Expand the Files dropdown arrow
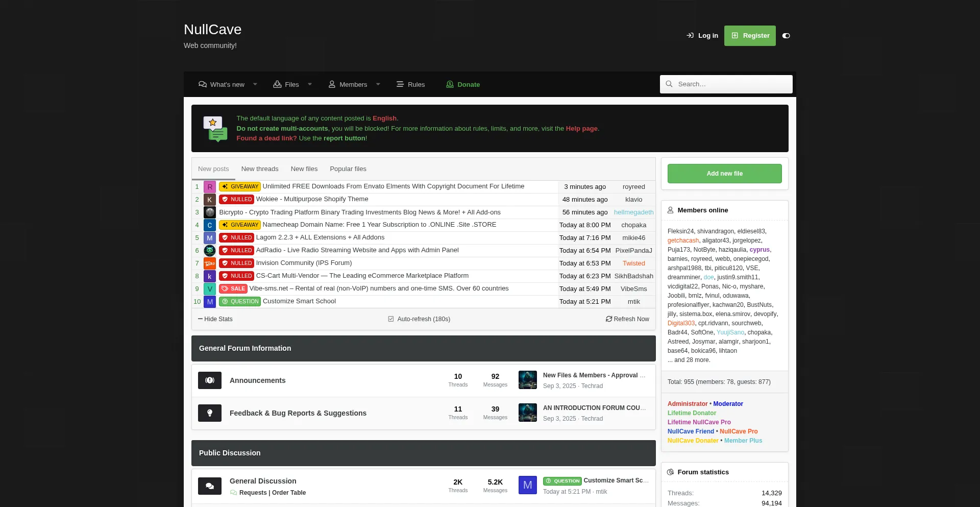 pos(310,84)
